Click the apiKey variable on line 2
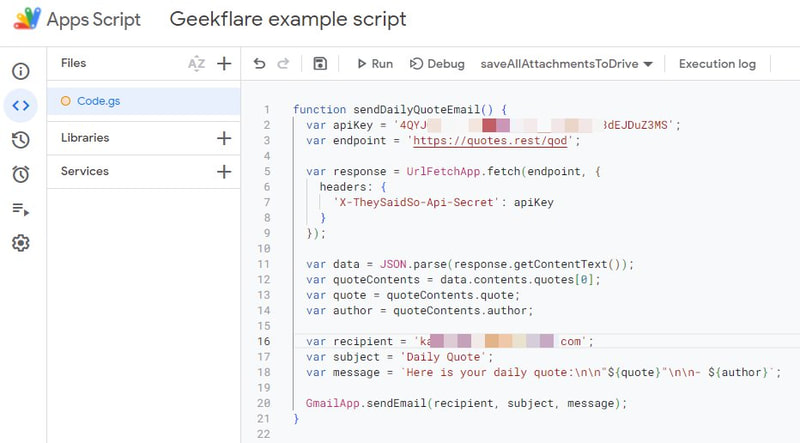The height and width of the screenshot is (443, 800). click(353, 125)
